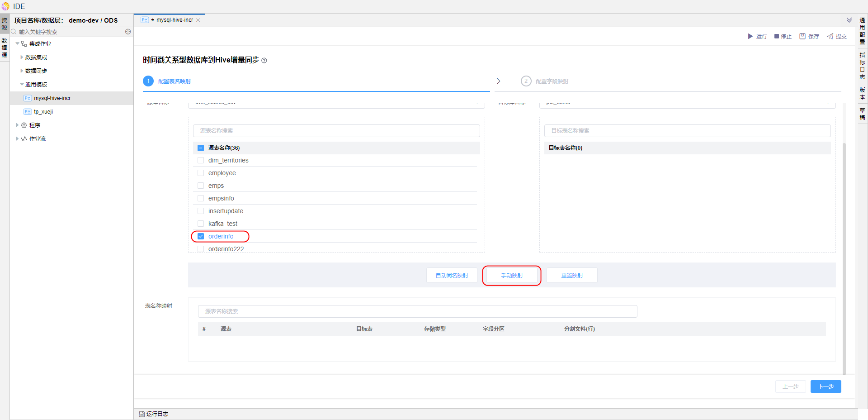Click the Save (保存) disk icon
868x420 pixels.
[x=802, y=36]
